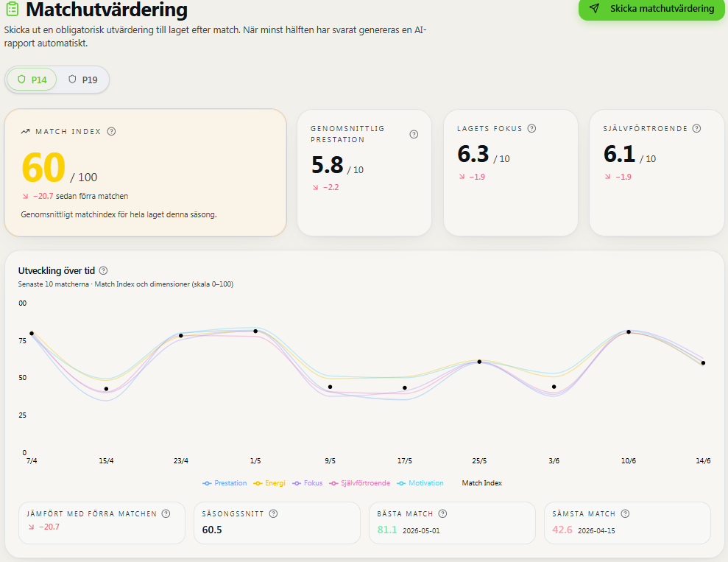Select the 1/5 data point on chart
The image size is (728, 562).
(255, 331)
